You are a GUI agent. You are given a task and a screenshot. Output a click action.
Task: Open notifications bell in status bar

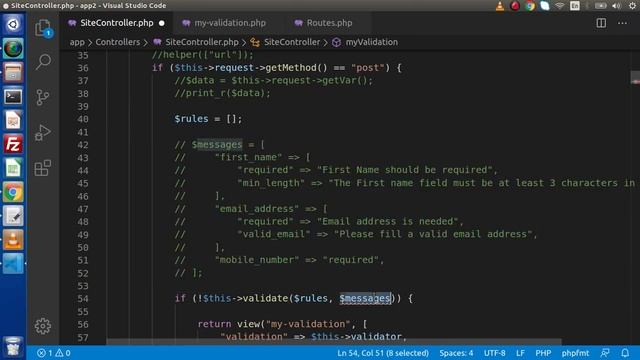(625, 353)
